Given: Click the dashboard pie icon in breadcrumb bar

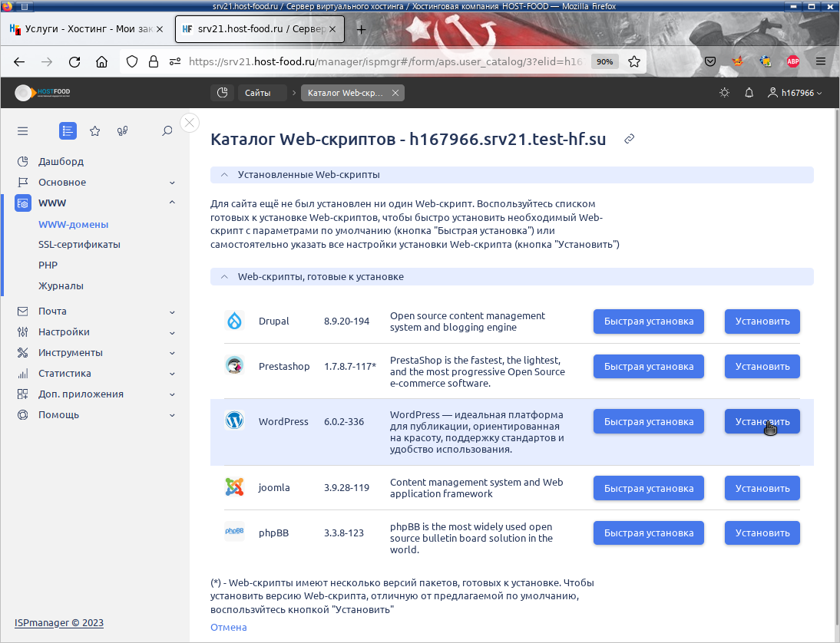Looking at the screenshot, I should pos(222,93).
